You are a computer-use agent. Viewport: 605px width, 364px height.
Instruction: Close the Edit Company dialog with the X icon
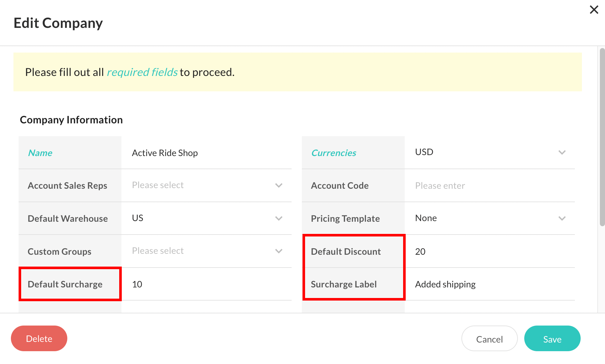tap(594, 10)
